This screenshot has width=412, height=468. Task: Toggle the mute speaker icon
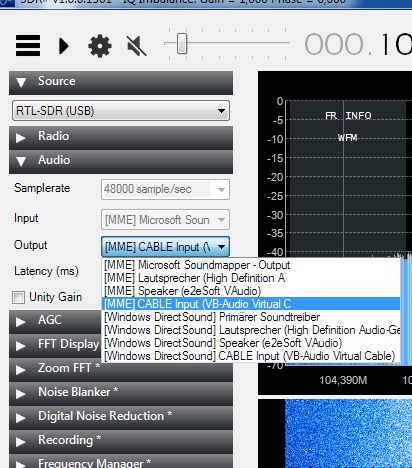point(137,46)
